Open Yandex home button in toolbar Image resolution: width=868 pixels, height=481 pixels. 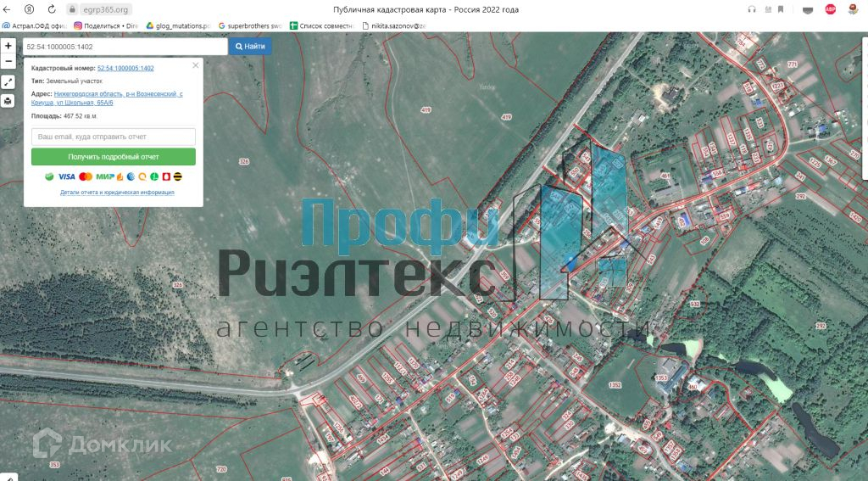coord(30,9)
